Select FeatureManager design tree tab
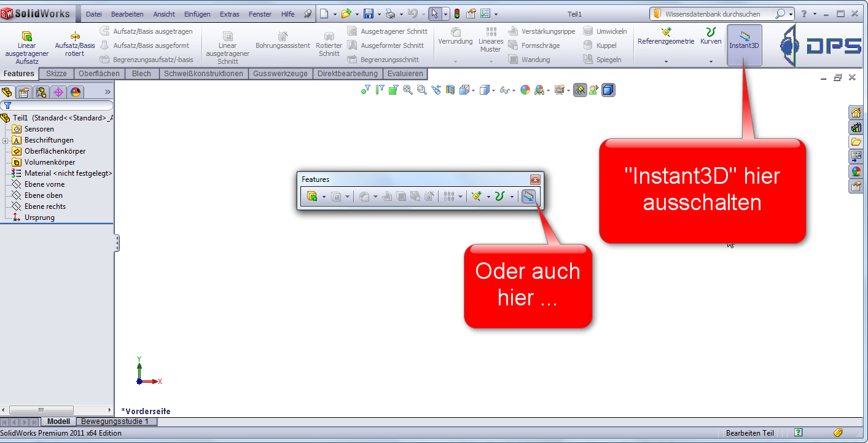 point(7,92)
